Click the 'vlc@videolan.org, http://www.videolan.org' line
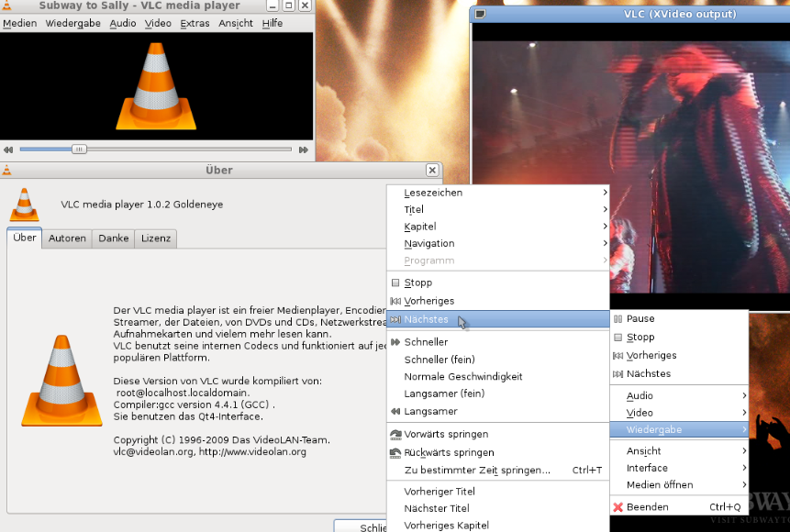790x532 pixels. pyautogui.click(x=209, y=452)
